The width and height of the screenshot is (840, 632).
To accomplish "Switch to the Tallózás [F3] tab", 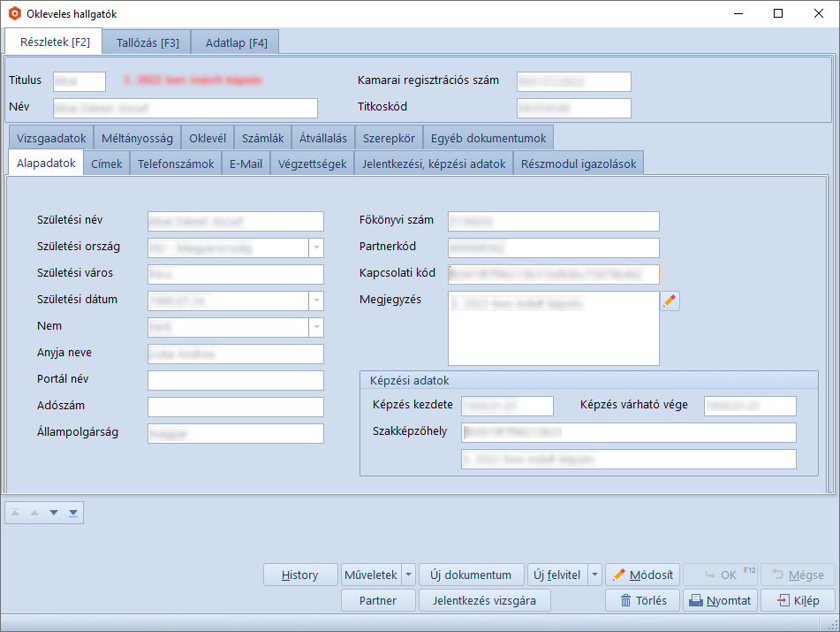I will (x=148, y=42).
